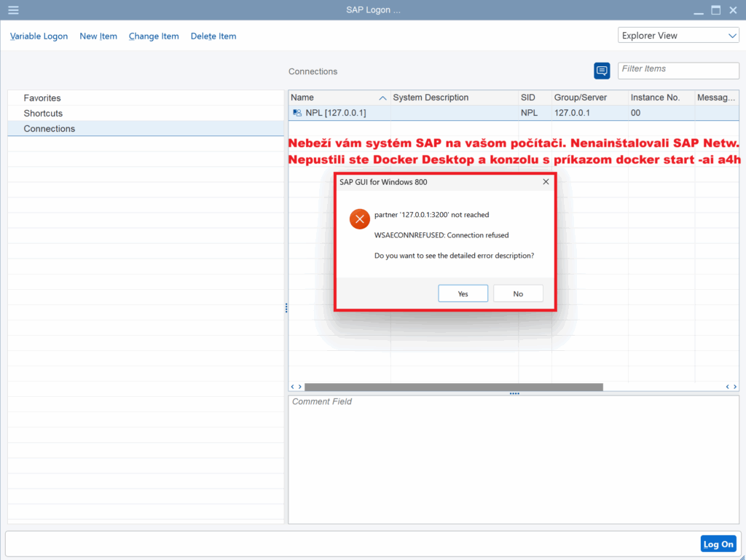Click the left scroll arrow of connections list

pos(293,387)
